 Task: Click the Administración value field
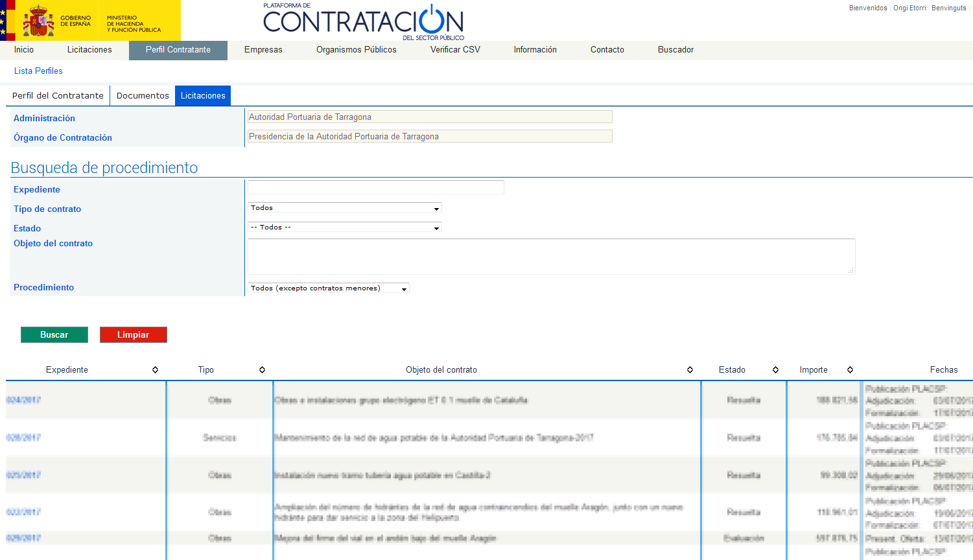click(430, 117)
